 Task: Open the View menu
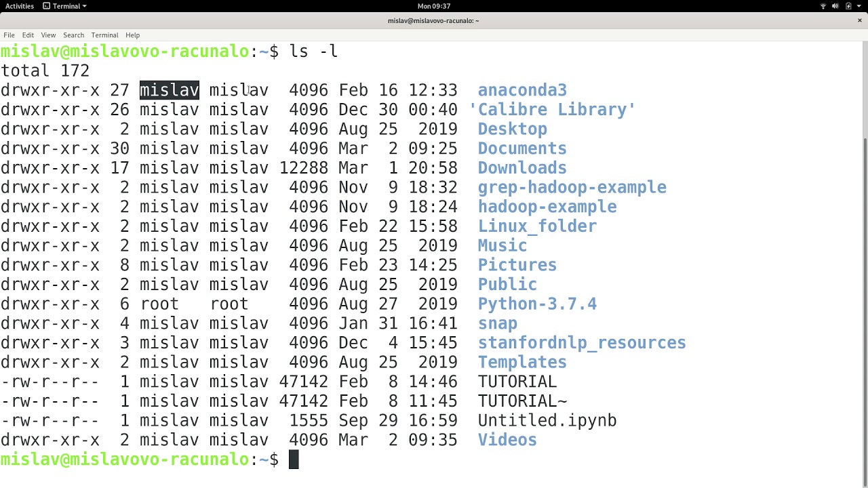[x=48, y=35]
